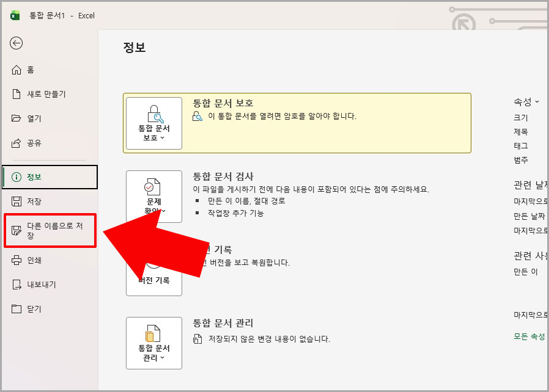Viewport: 549px width, 392px height.
Task: Open the 속성 properties dropdown
Action: point(523,103)
